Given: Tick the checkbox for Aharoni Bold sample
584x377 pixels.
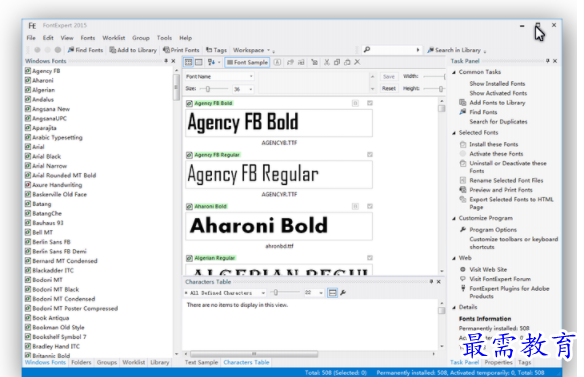Looking at the screenshot, I should coord(370,206).
